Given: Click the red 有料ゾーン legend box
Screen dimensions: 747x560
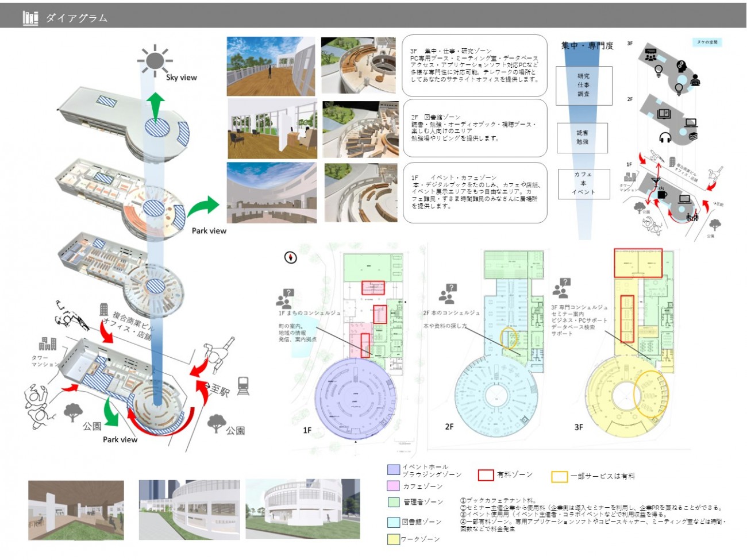Looking at the screenshot, I should pos(486,475).
